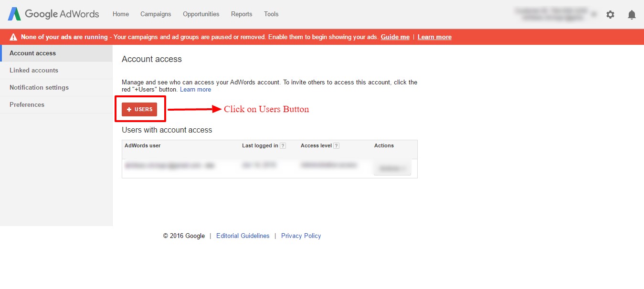Open the notifications bell

[x=632, y=14]
